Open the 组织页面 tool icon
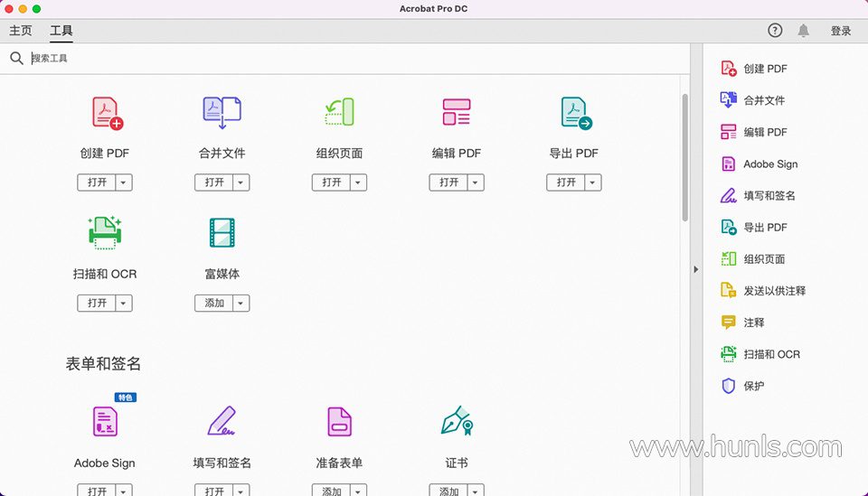868x496 pixels. click(x=339, y=113)
